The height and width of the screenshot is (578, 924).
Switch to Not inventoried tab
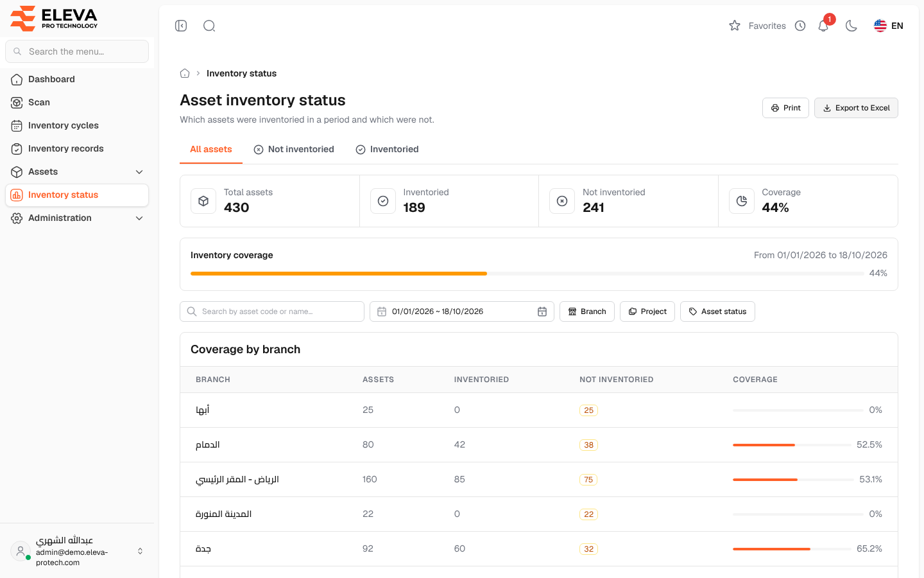(294, 149)
